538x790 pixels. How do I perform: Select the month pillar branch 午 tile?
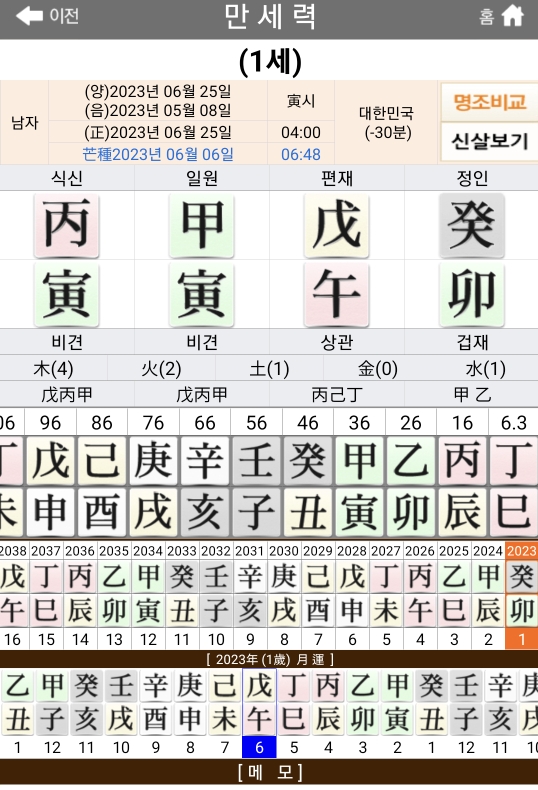pos(337,294)
